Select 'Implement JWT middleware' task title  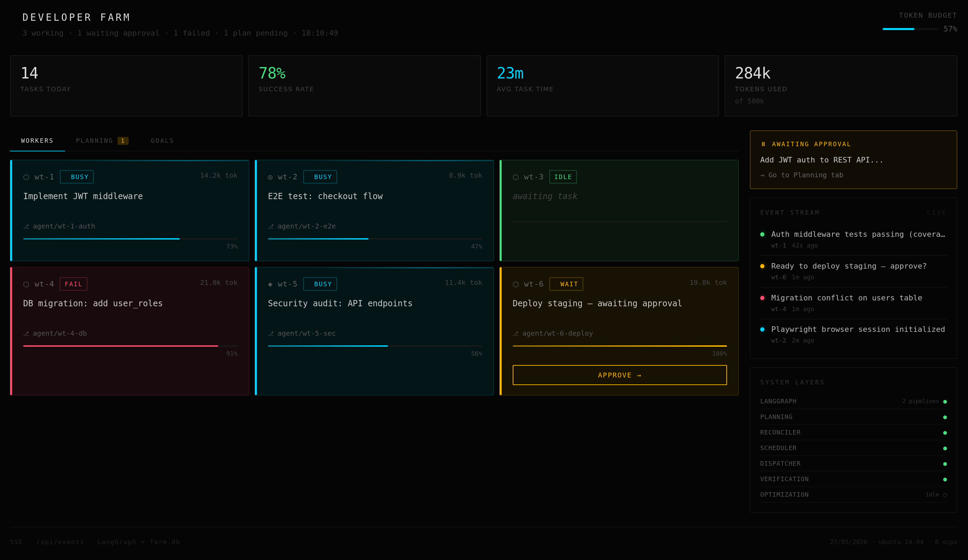[83, 196]
